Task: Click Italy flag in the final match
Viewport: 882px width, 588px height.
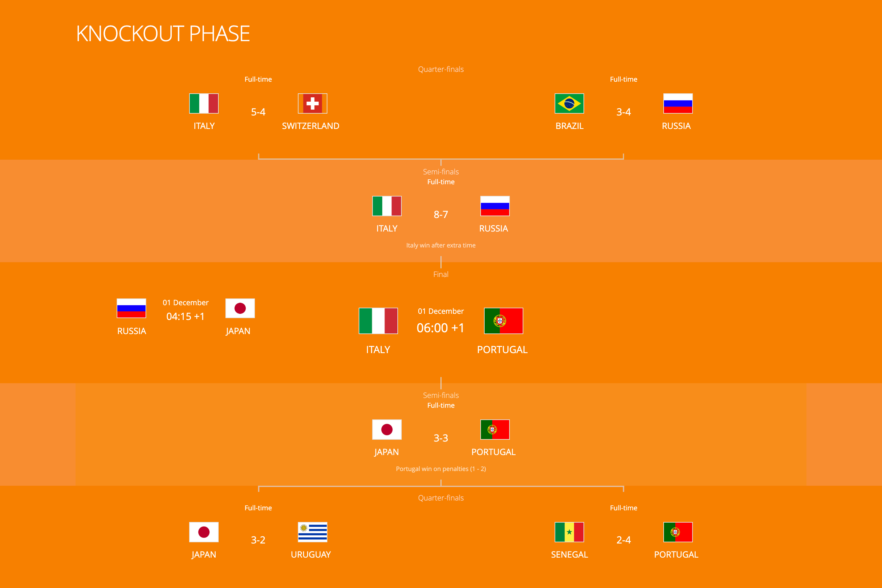Action: click(378, 321)
